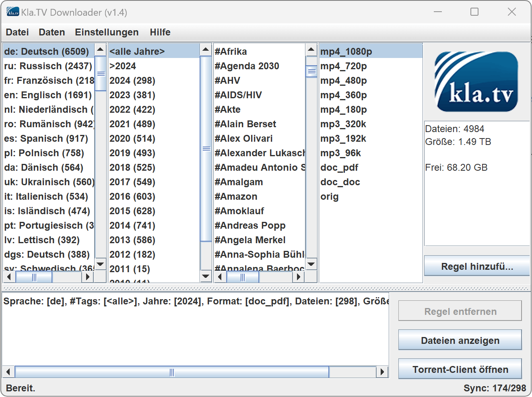Image resolution: width=532 pixels, height=397 pixels.
Task: Open Torrent-Client öffnen button
Action: [x=460, y=369]
